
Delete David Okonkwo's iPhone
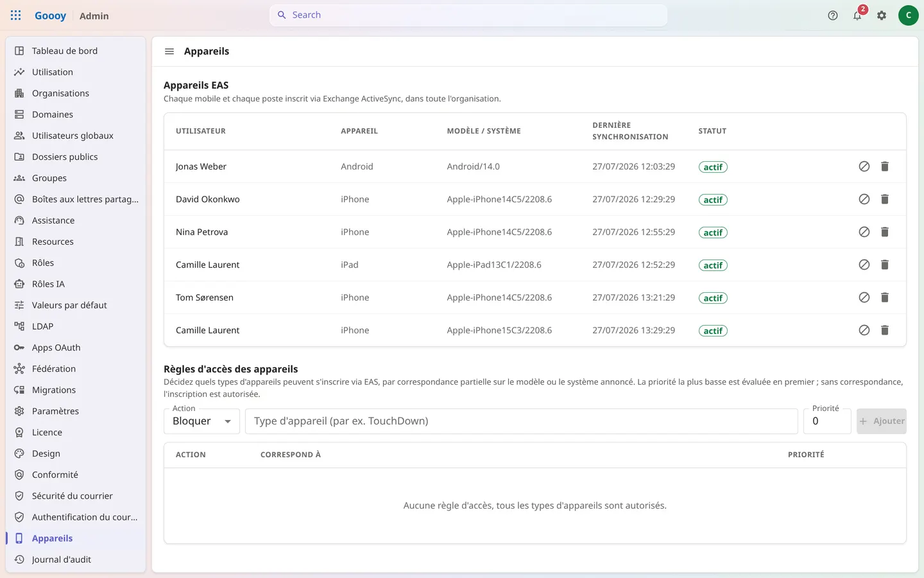tap(885, 199)
